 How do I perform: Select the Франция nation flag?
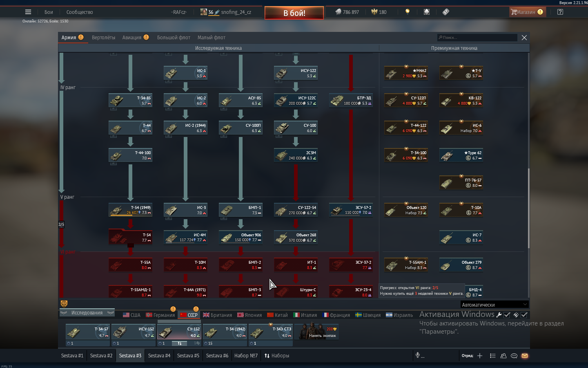(x=336, y=315)
